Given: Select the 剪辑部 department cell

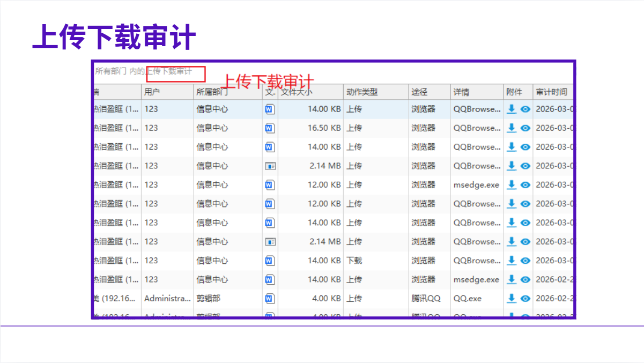Looking at the screenshot, I should tap(209, 298).
